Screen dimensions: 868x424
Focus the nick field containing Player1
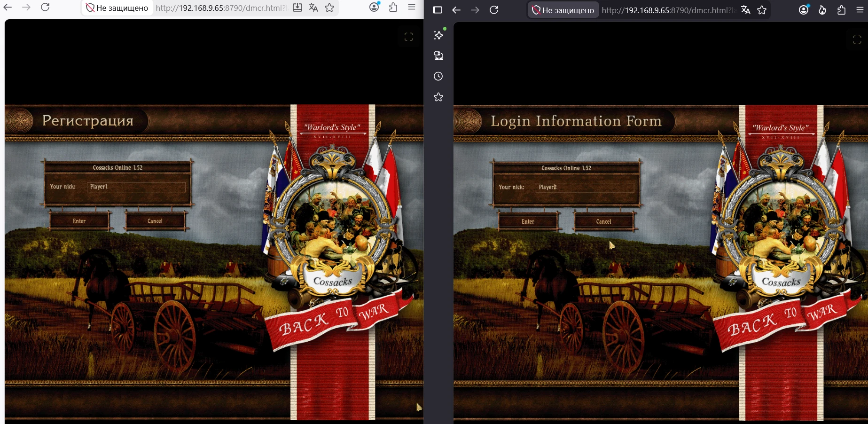point(136,187)
